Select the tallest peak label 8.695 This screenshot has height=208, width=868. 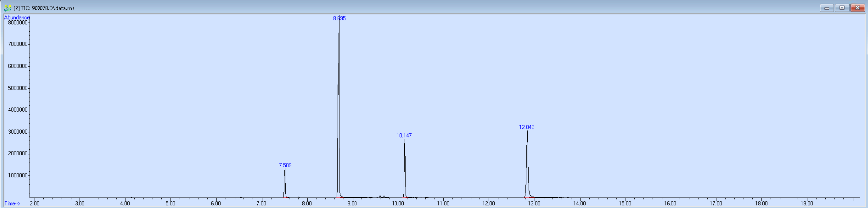(339, 18)
